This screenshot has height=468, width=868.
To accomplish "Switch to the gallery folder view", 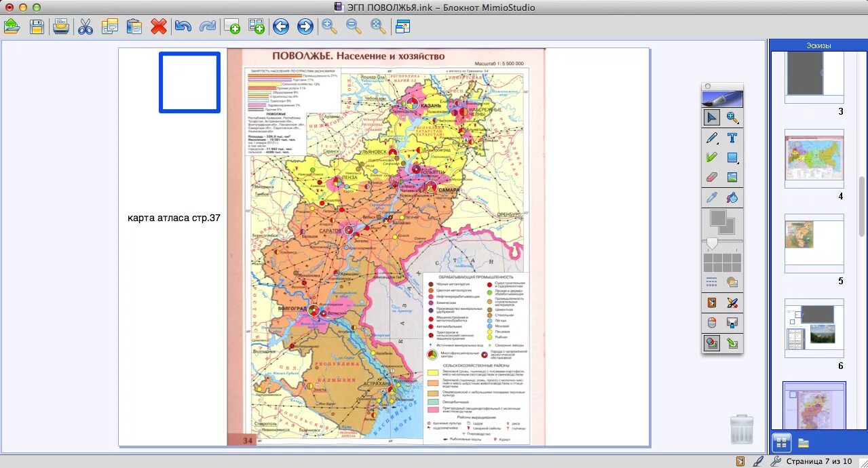I will [x=804, y=443].
